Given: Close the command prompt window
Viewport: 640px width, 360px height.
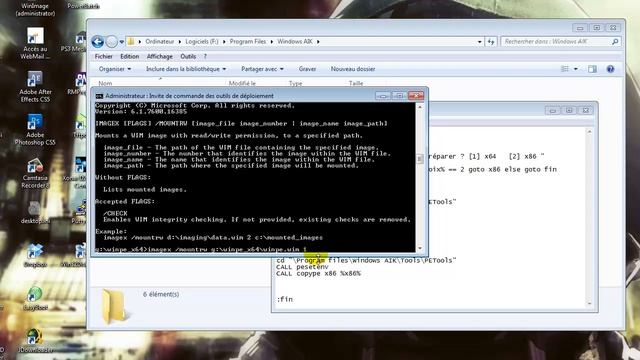Looking at the screenshot, I should point(416,96).
